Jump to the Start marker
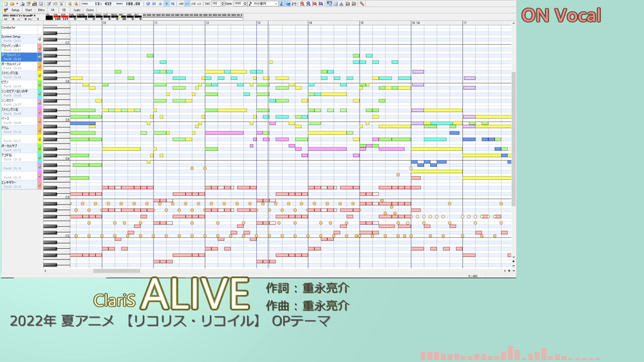 click(28, 10)
